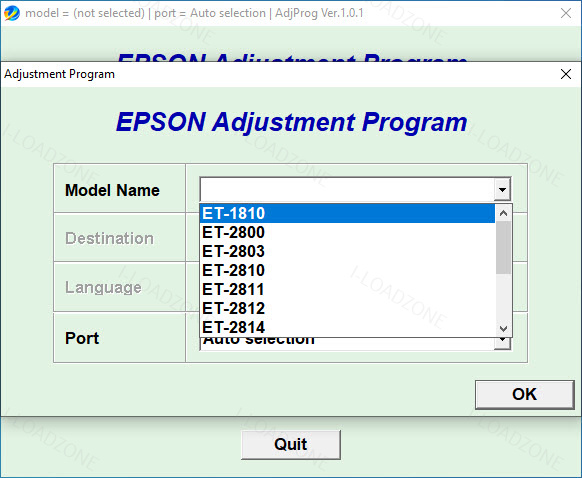The height and width of the screenshot is (478, 582).
Task: Click the model list scroll down arrow
Action: click(x=503, y=328)
